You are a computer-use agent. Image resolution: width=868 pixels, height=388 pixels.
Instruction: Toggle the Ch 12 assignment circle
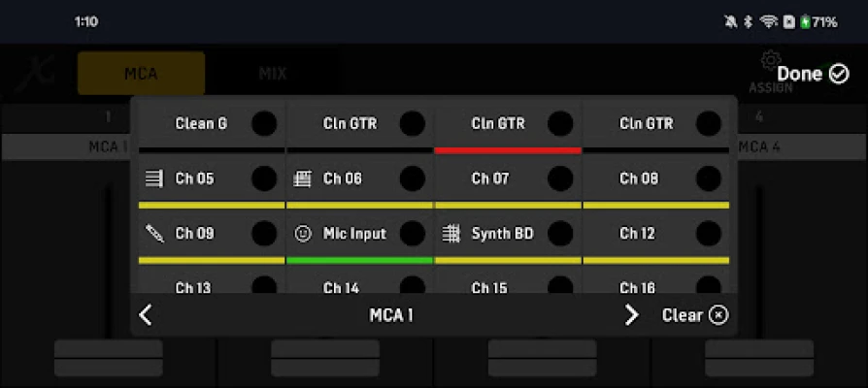[x=709, y=234]
